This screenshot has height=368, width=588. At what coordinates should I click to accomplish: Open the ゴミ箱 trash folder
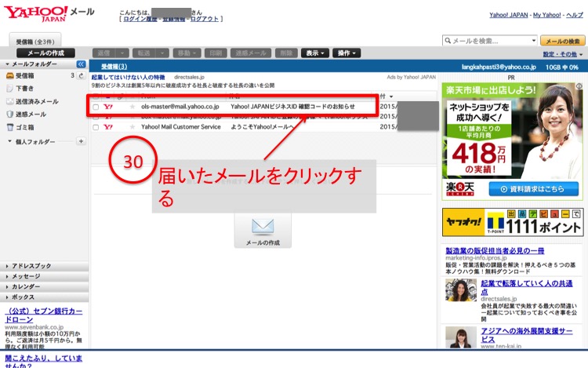point(25,128)
